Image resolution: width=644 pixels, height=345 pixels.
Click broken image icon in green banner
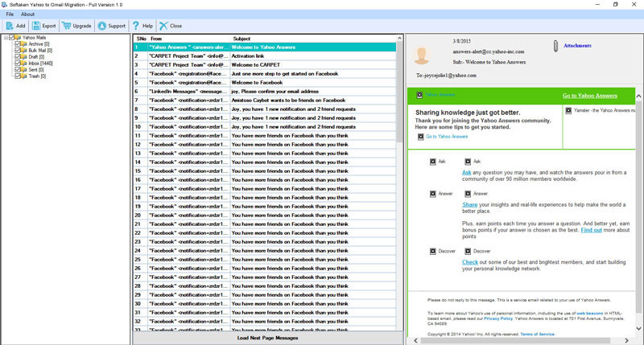coord(419,95)
